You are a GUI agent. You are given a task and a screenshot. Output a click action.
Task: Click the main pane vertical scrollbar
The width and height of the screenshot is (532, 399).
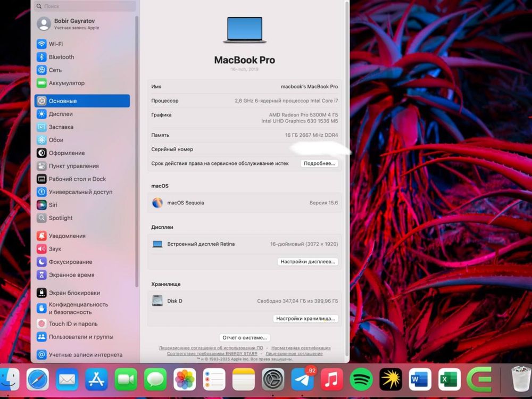347,178
